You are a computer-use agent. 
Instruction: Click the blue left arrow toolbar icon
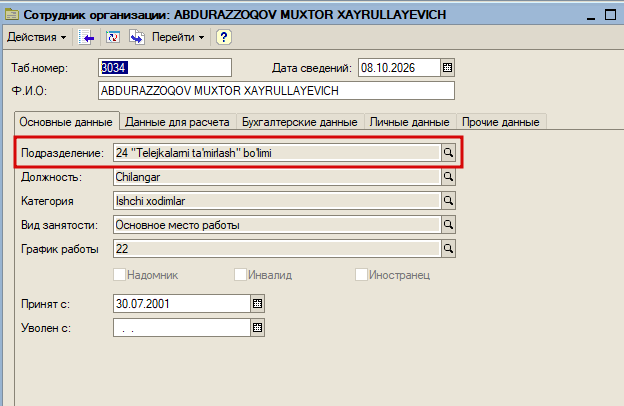pyautogui.click(x=86, y=37)
